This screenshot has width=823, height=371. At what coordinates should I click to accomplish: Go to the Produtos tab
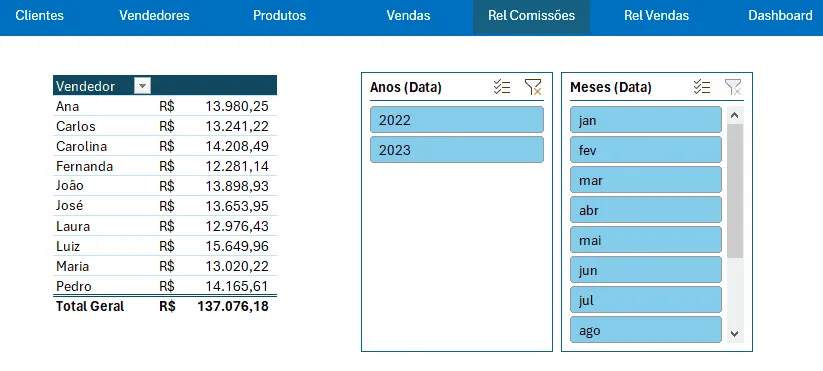pos(280,16)
